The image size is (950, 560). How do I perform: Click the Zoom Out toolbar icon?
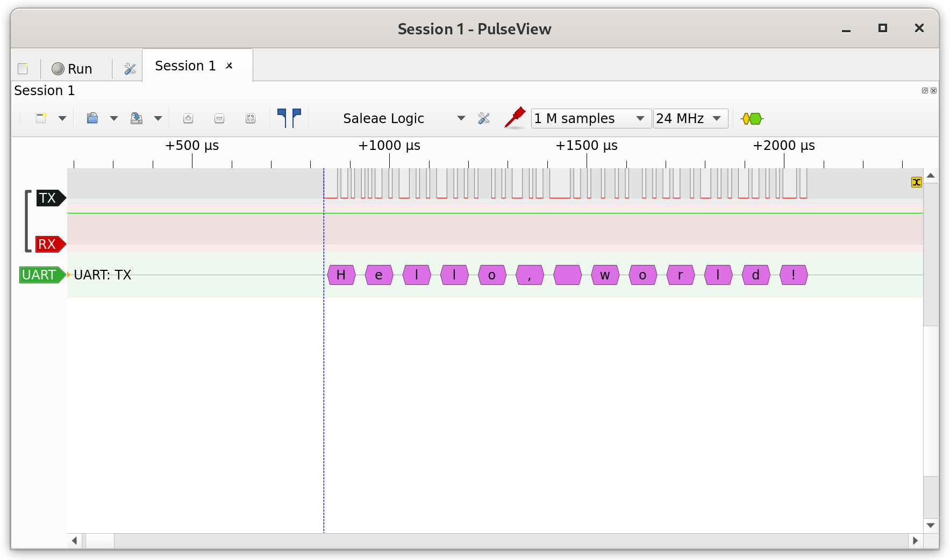click(219, 119)
